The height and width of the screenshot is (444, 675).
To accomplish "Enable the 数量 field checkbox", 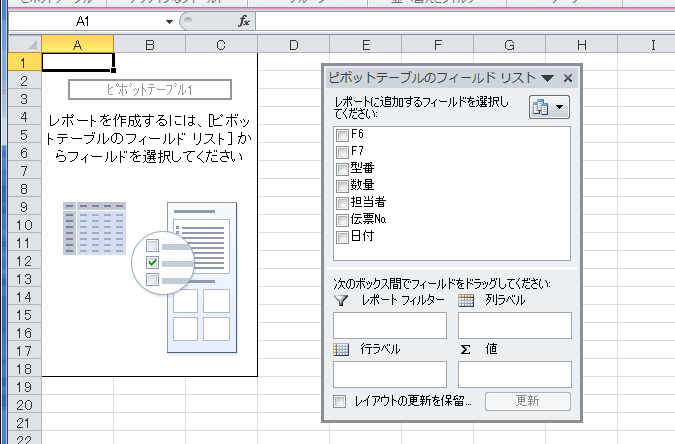I will pyautogui.click(x=343, y=186).
